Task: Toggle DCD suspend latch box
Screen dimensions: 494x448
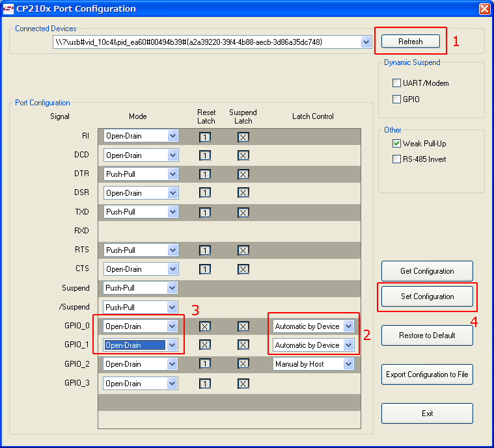Action: tap(243, 155)
